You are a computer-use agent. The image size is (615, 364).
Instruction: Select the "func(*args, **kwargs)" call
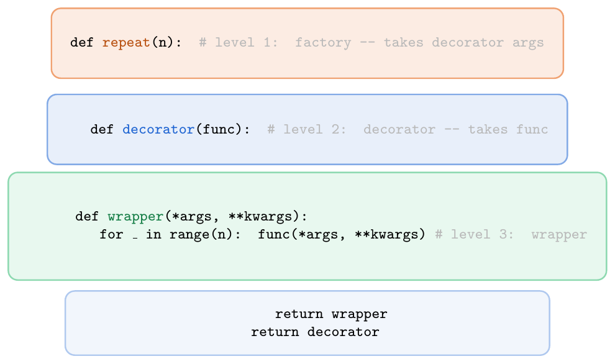[341, 235]
